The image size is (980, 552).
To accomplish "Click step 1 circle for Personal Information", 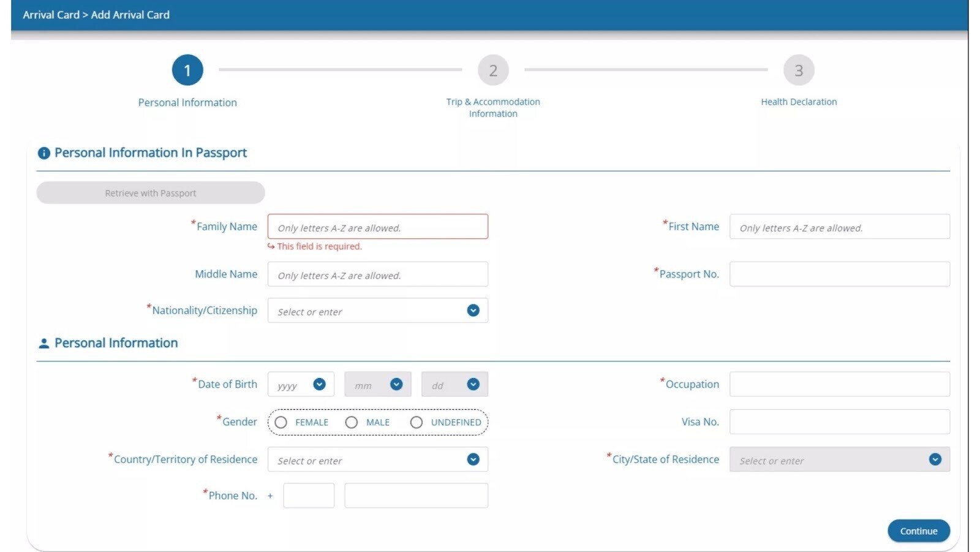I will (x=187, y=70).
